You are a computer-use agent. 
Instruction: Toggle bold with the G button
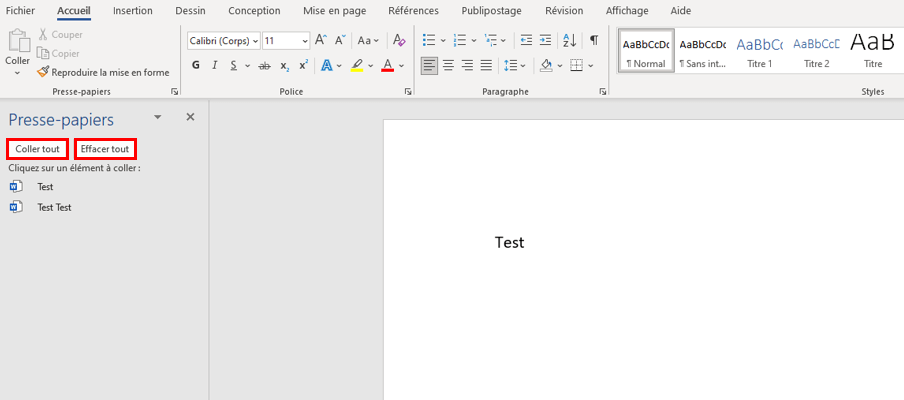(196, 65)
